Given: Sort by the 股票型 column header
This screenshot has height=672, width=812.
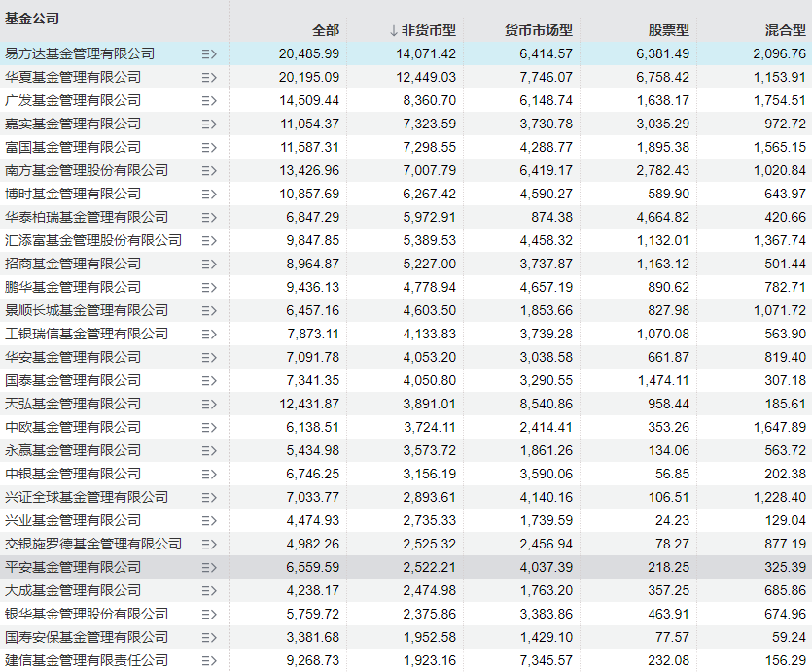Looking at the screenshot, I should coord(669,30).
